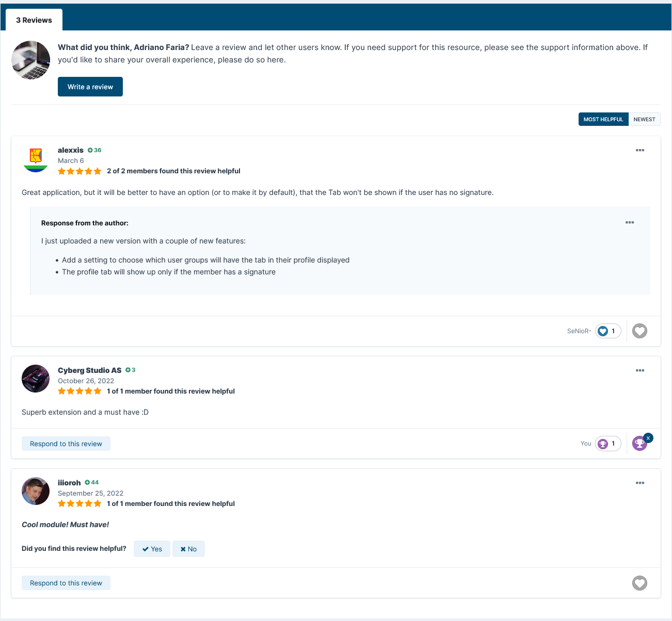
Task: Click trophy reaction icon on Cyberg review
Action: pyautogui.click(x=639, y=444)
